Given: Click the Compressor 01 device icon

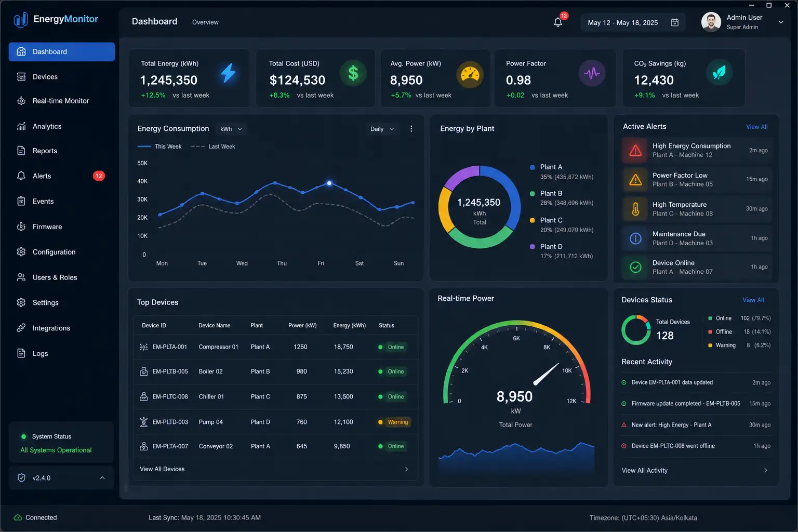Looking at the screenshot, I should (x=144, y=347).
